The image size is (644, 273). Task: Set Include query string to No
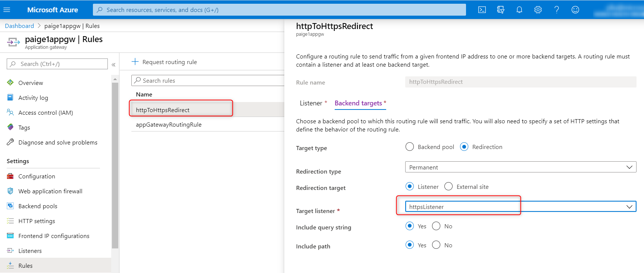[x=436, y=226]
